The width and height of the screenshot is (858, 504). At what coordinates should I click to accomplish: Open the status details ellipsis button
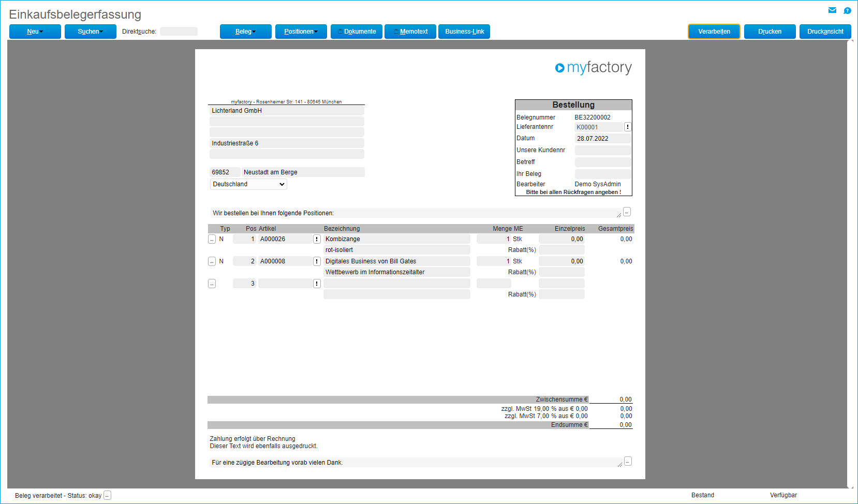(x=107, y=495)
